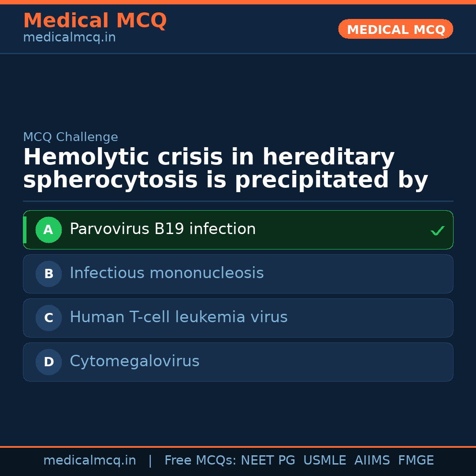Viewport: 476px width, 476px height.
Task: Select the green A option circle
Action: pyautogui.click(x=48, y=230)
